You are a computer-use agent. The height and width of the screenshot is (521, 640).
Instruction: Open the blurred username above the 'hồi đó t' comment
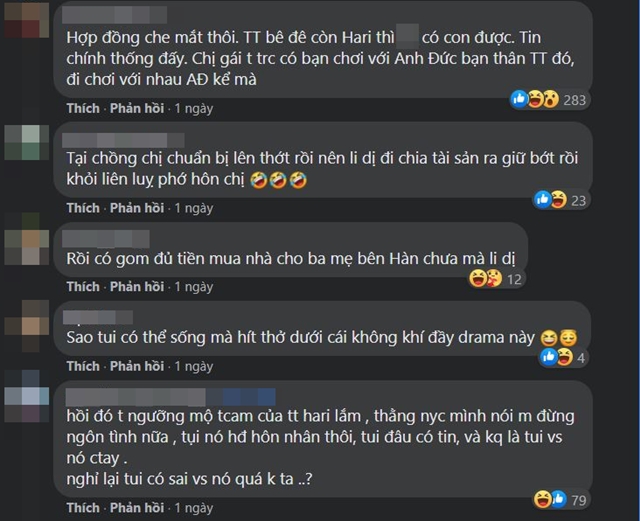(x=170, y=397)
